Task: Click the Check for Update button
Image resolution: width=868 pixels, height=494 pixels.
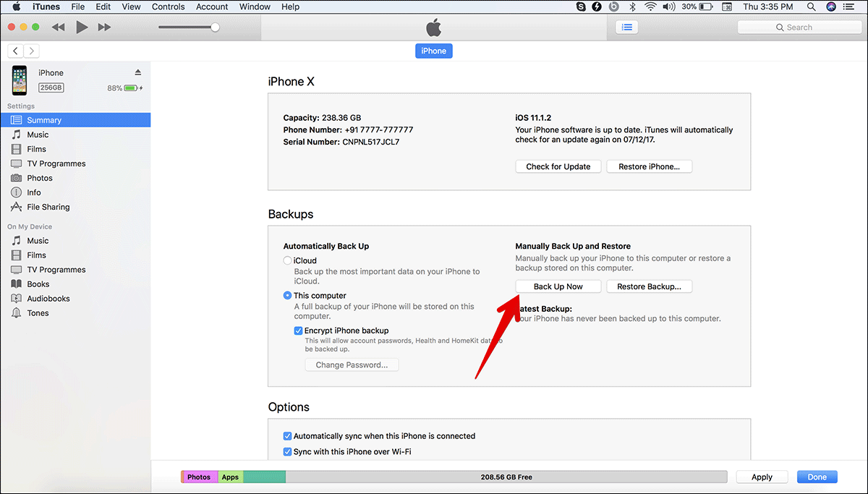Action: tap(558, 166)
